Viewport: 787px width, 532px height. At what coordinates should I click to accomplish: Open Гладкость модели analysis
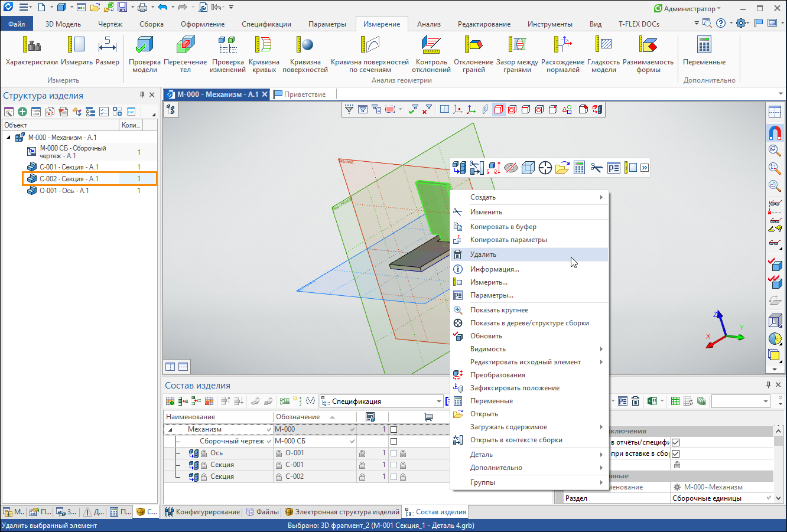pos(604,54)
